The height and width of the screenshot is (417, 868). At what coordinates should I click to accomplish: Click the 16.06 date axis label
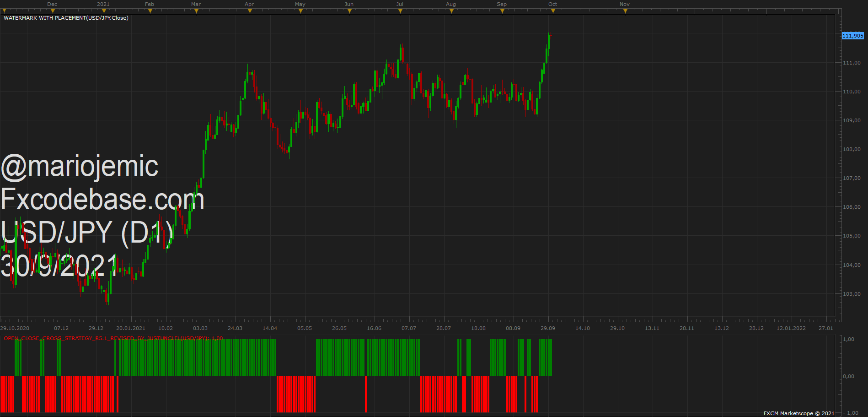[374, 328]
